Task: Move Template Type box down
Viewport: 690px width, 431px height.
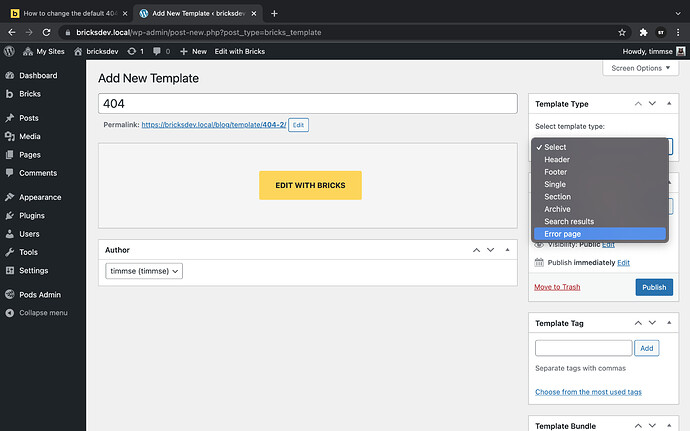Action: click(652, 103)
